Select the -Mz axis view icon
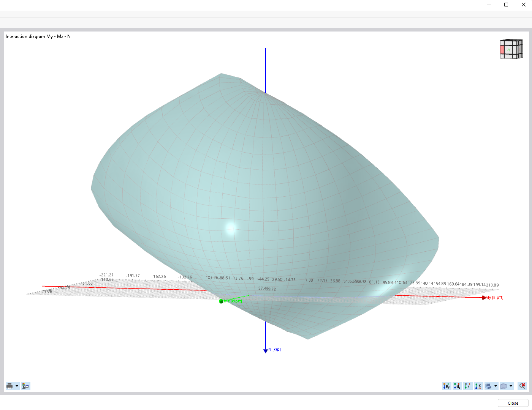The image size is (532, 410). (x=457, y=386)
